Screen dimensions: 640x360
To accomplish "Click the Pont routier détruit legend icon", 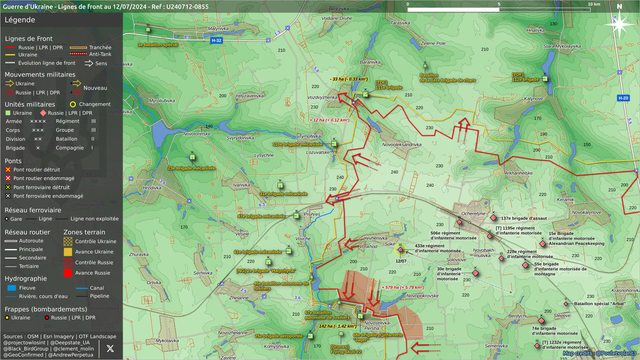I will tap(8, 169).
